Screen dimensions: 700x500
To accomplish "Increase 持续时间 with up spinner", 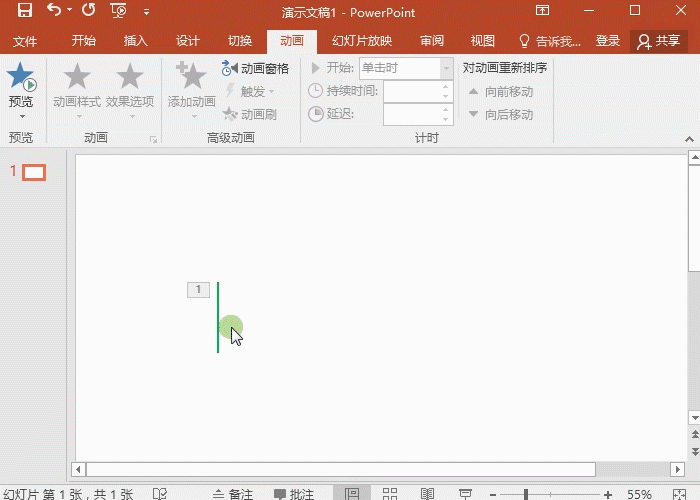I will [x=446, y=86].
